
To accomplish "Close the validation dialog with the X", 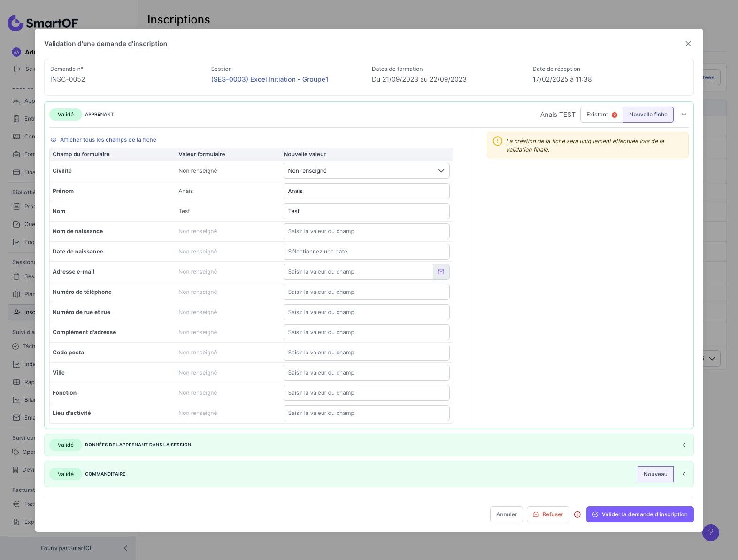I will click(x=688, y=44).
